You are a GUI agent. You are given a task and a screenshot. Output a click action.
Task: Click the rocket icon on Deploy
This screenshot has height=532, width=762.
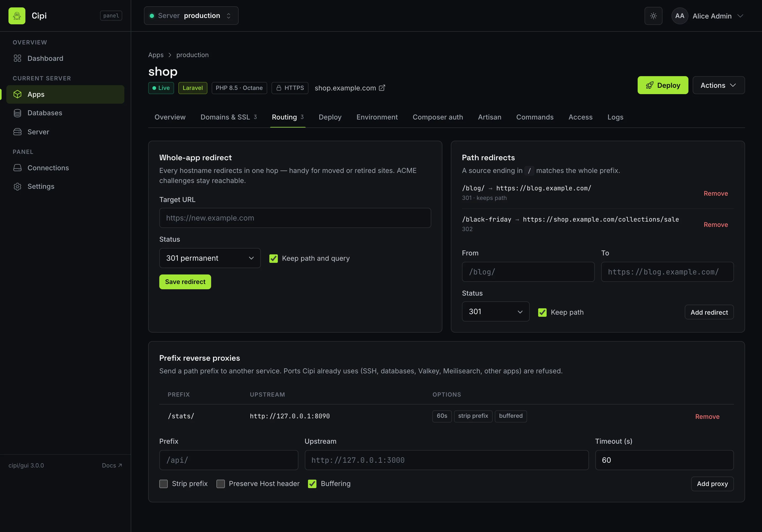[x=650, y=85]
